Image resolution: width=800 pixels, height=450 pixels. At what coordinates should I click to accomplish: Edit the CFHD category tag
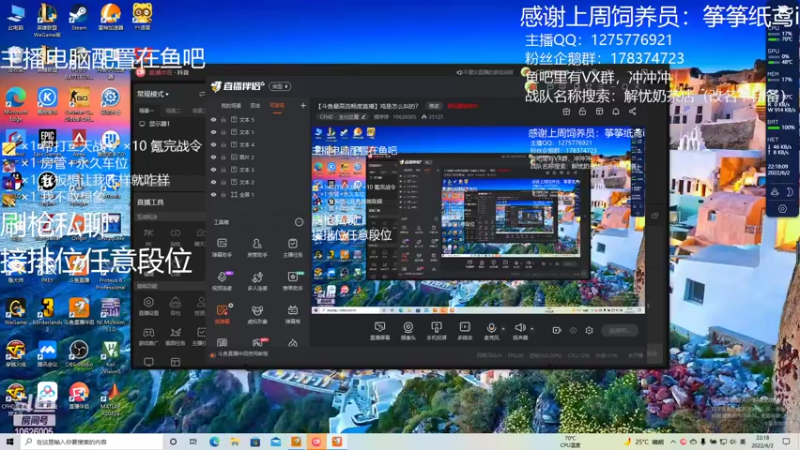tap(342, 117)
